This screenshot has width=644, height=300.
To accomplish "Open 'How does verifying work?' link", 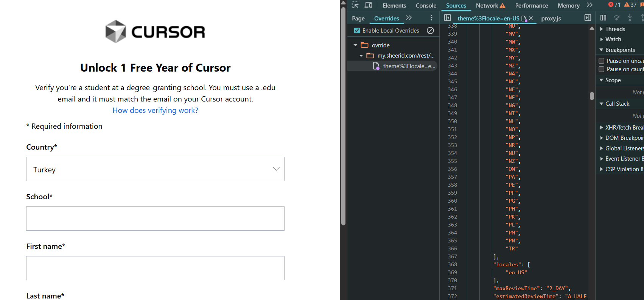I will pyautogui.click(x=155, y=110).
